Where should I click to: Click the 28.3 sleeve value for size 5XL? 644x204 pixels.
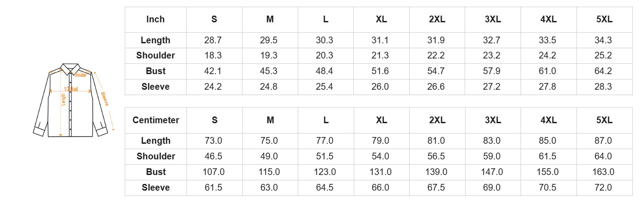point(603,87)
